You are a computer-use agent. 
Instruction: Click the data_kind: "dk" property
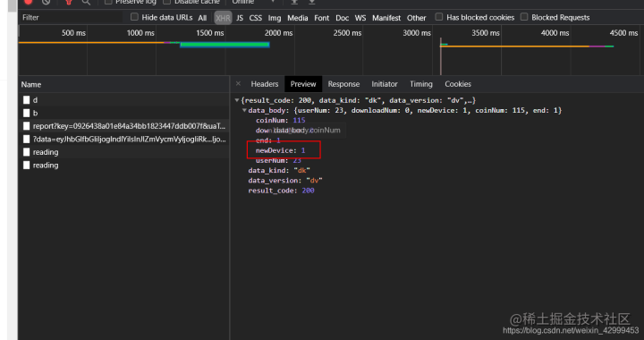tap(279, 170)
